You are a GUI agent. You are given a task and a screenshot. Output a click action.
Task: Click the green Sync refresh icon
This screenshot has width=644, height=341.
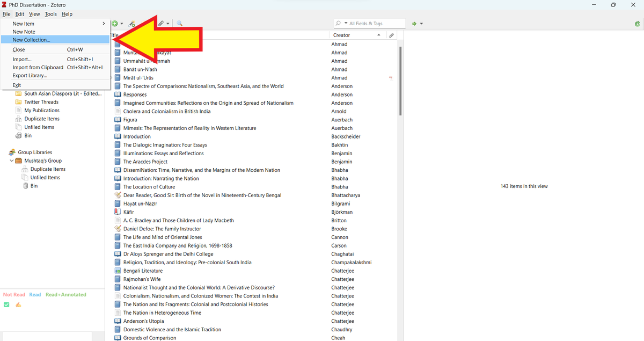tap(636, 24)
